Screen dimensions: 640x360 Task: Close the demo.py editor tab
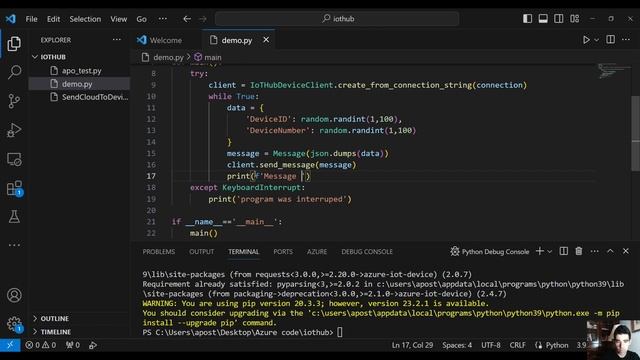point(266,40)
